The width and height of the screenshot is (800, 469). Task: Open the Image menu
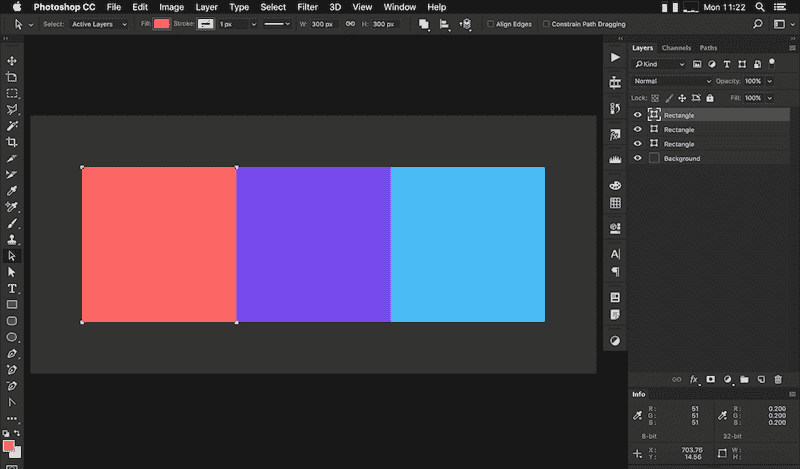pos(171,7)
